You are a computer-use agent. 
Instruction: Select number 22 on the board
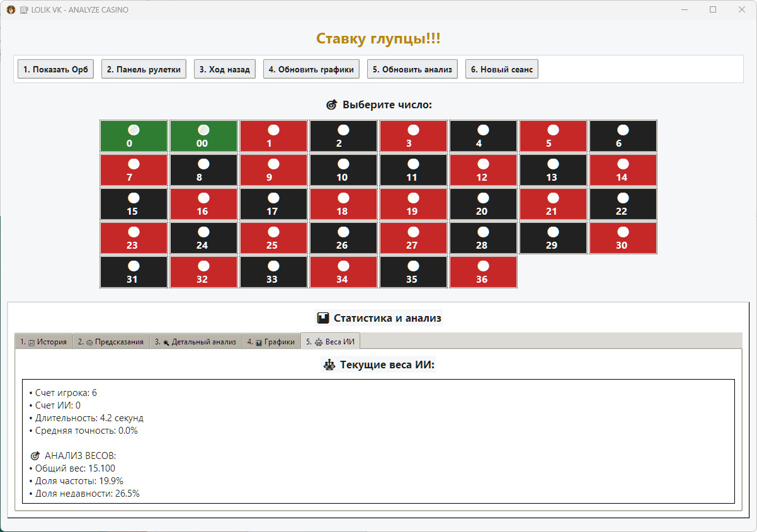(623, 204)
